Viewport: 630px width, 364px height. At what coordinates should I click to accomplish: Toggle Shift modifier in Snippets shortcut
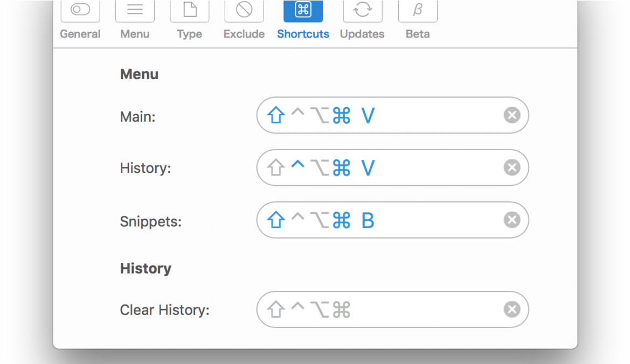pyautogui.click(x=276, y=220)
